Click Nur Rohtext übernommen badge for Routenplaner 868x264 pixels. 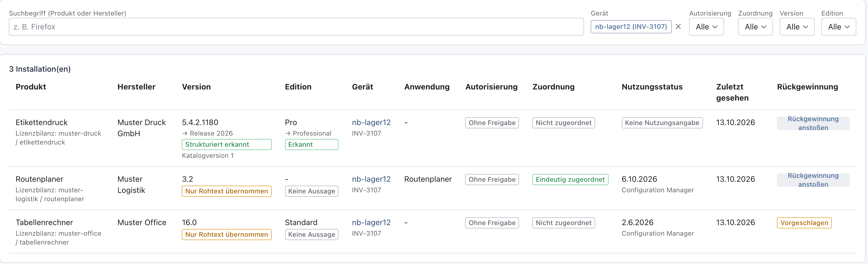226,191
